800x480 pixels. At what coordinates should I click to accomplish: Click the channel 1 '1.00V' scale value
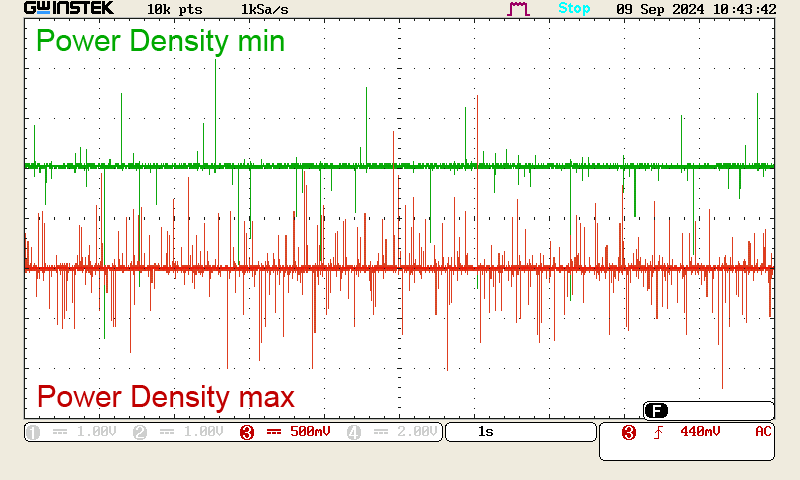[x=96, y=432]
